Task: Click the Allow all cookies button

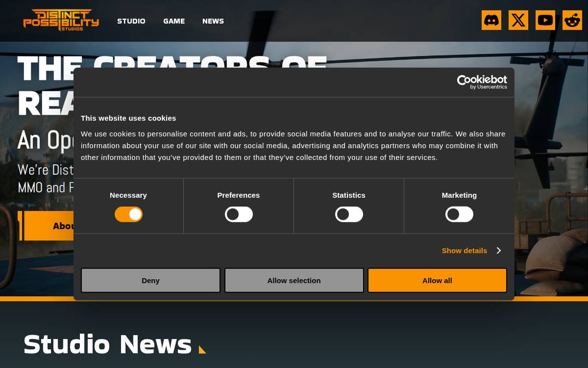Action: [437, 280]
